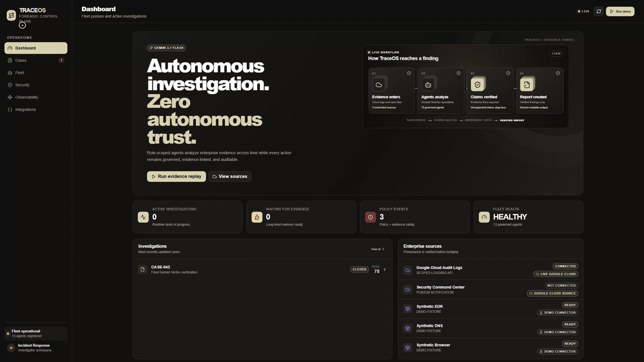The height and width of the screenshot is (362, 644).
Task: Click the Google Cloud Audit Logs icon
Action: coord(408,270)
